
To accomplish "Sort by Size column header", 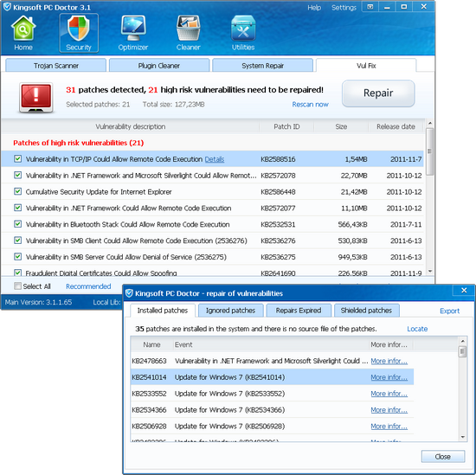I will pyautogui.click(x=341, y=126).
